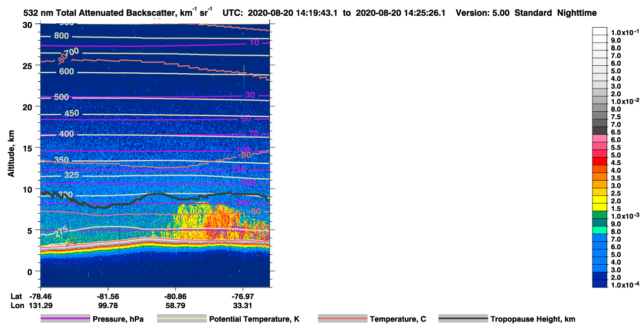Click latitude value -81.56

point(107,296)
